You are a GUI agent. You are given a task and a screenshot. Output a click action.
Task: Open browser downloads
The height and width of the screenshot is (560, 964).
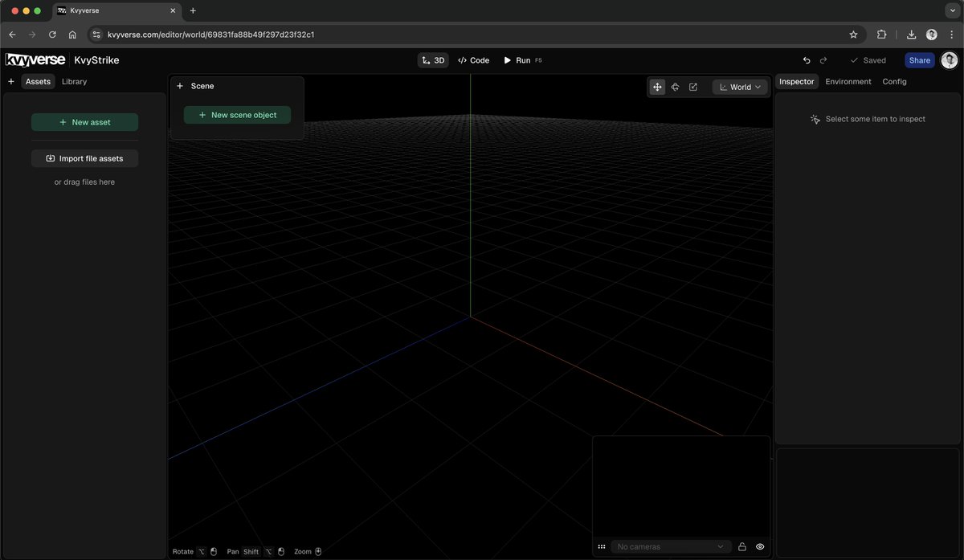tap(911, 35)
